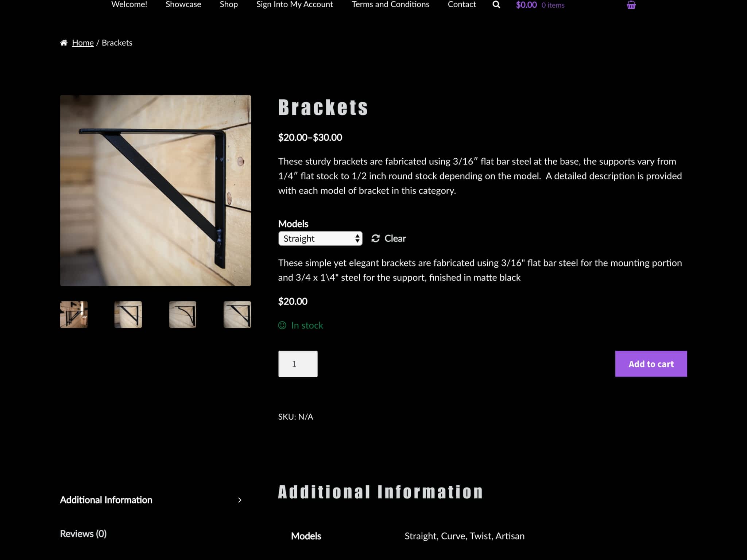747x560 pixels.
Task: Click the Additional Information chevron arrow
Action: (x=240, y=500)
